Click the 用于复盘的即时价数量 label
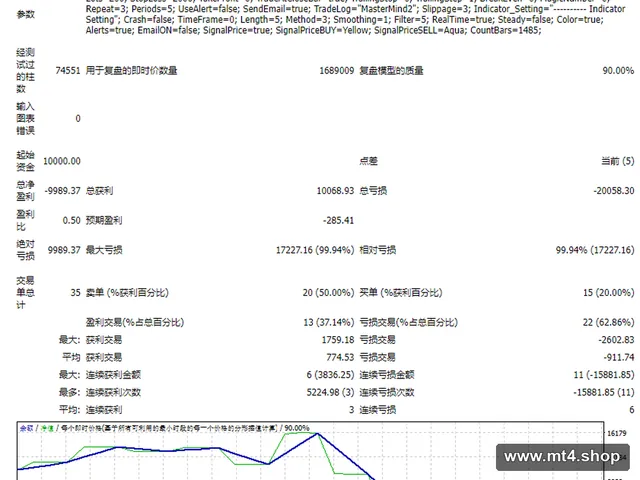 131,71
